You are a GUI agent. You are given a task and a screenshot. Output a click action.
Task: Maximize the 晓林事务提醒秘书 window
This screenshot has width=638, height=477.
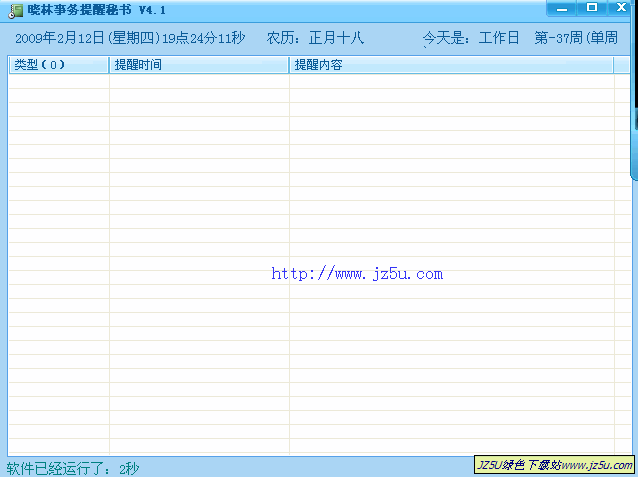point(592,8)
